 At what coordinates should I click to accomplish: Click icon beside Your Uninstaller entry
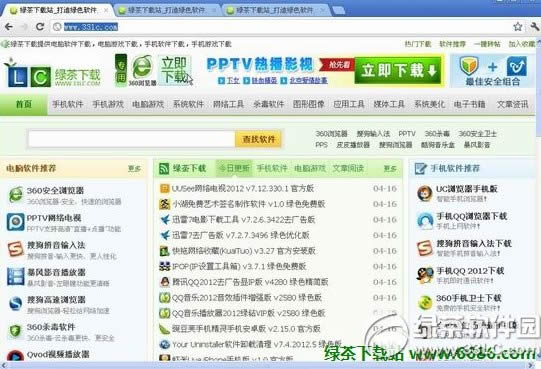165,344
